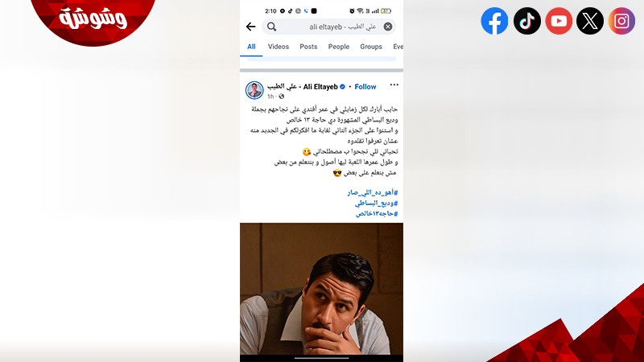Select the All tab
644x362 pixels.
point(251,47)
